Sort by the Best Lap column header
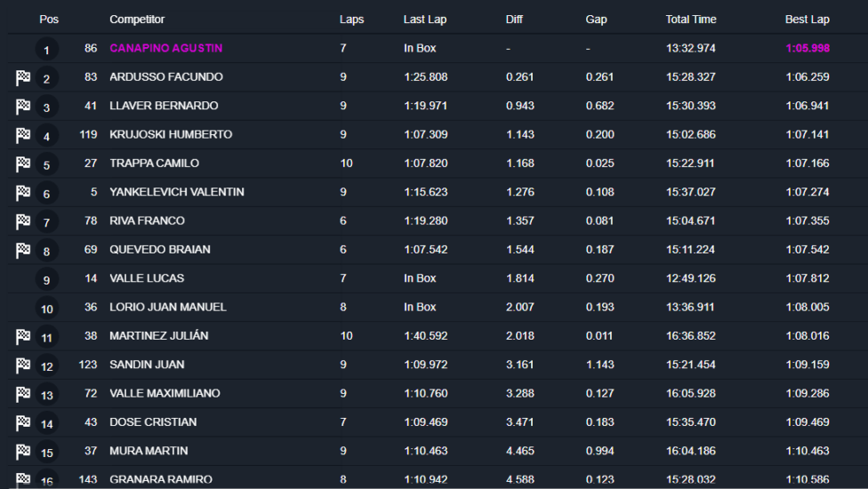The height and width of the screenshot is (489, 868). pos(807,20)
